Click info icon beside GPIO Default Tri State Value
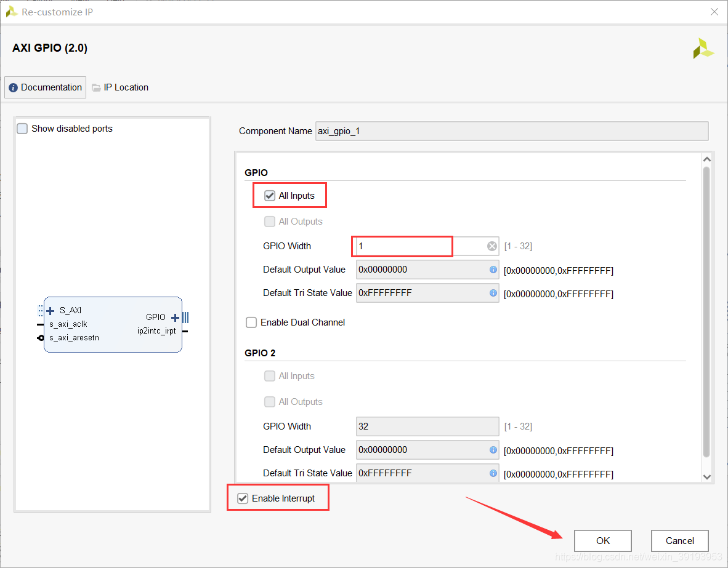The width and height of the screenshot is (728, 568). tap(493, 293)
